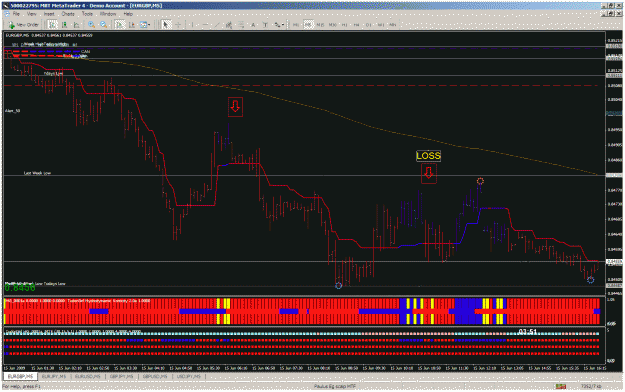Image resolution: width=625 pixels, height=392 pixels.
Task: Select the text (A) tool
Action: point(253,25)
